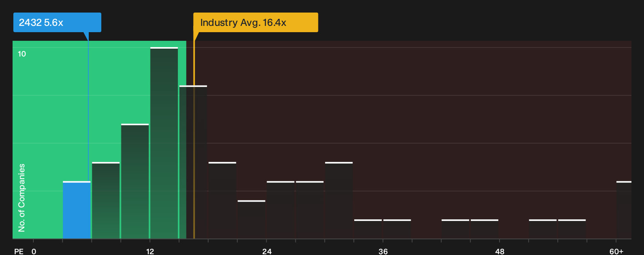
Task: Click the '48' x-axis tick label
Action: tap(499, 251)
